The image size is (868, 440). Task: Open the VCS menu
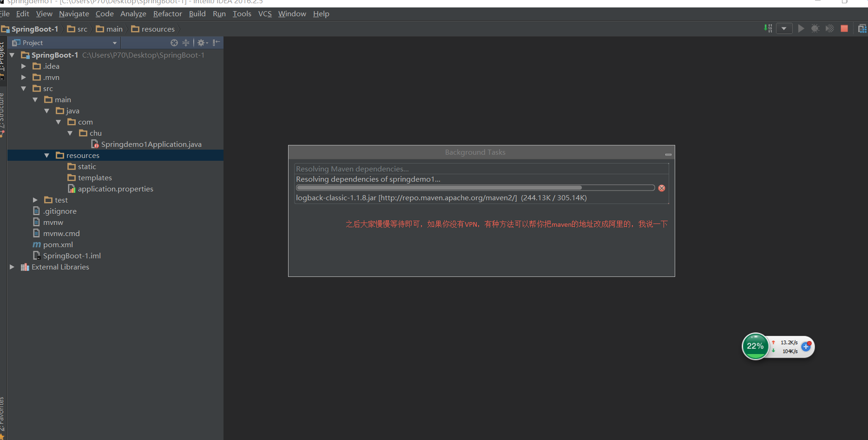point(265,14)
